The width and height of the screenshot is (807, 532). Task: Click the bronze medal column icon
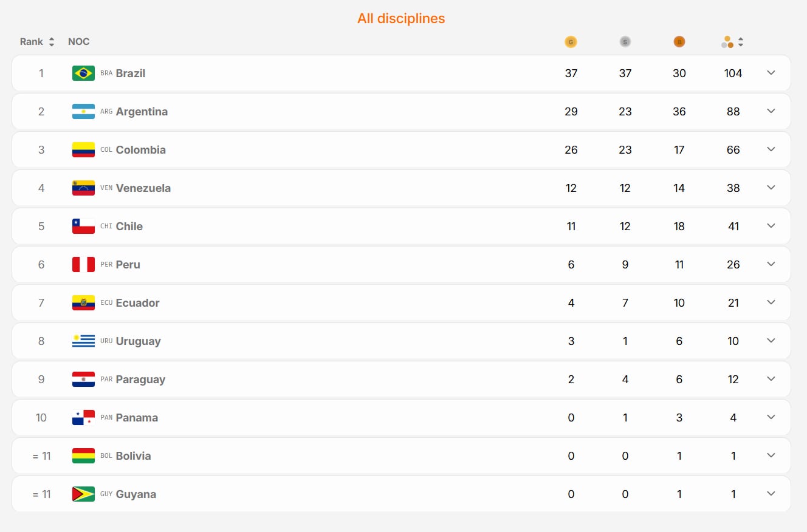click(x=679, y=42)
